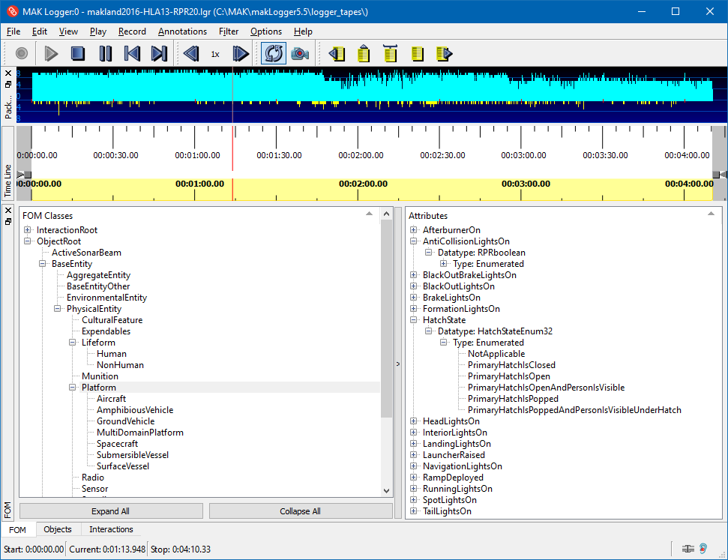This screenshot has height=560, width=728.
Task: Pause the recording playback
Action: [x=105, y=53]
